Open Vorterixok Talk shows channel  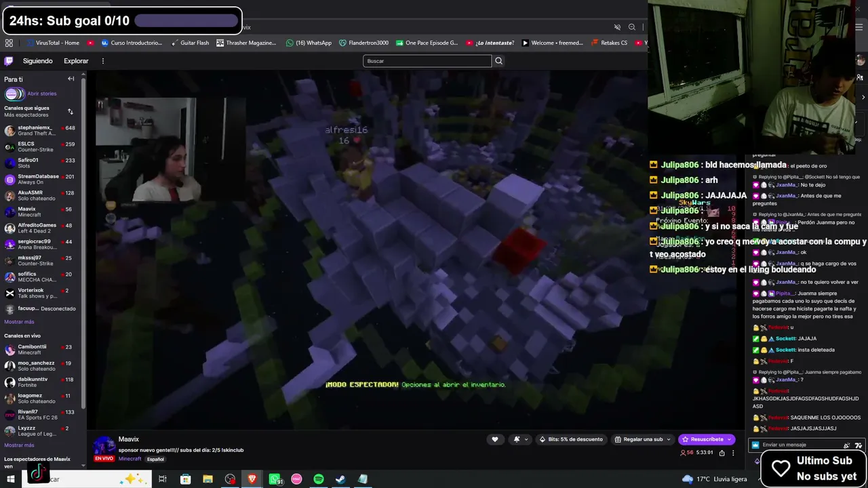coord(42,293)
